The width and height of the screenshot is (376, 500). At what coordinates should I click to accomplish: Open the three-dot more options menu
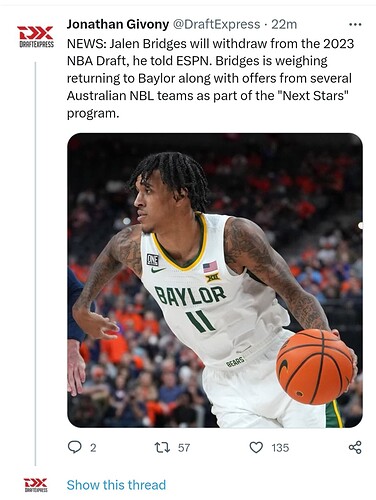(x=355, y=24)
